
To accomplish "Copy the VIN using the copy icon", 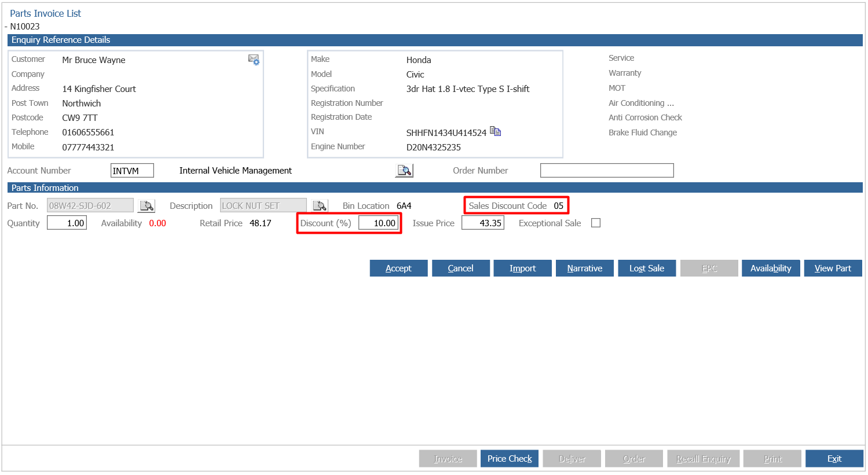I will pos(495,131).
